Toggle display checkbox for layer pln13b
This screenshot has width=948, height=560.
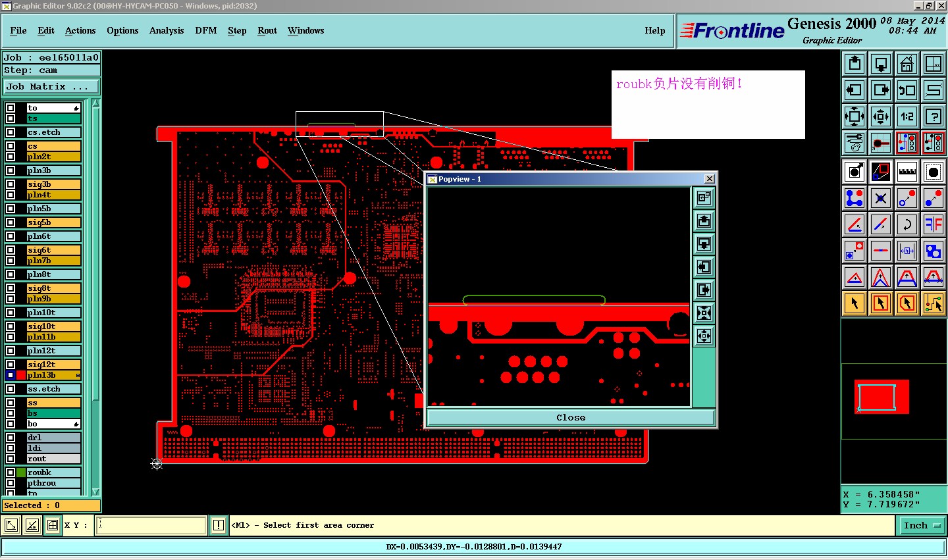(11, 375)
